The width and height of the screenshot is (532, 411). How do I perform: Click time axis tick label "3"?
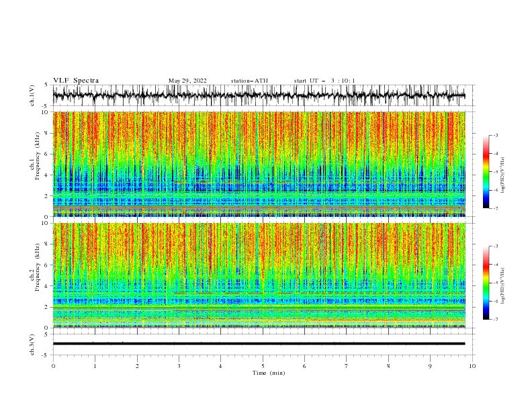click(179, 366)
